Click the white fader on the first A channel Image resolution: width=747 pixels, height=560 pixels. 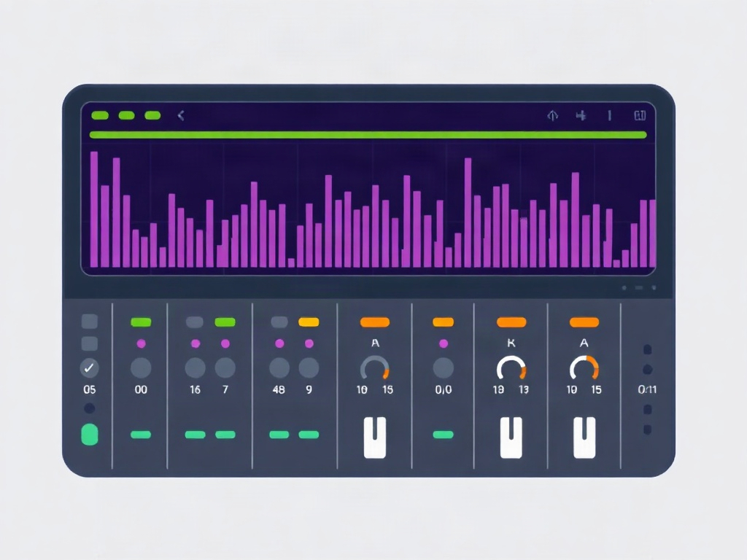375,437
